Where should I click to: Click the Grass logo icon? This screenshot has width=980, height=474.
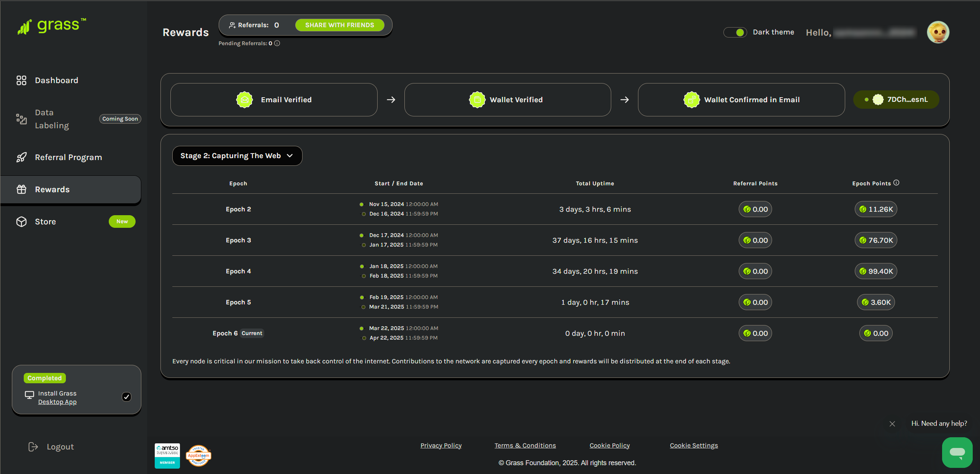pos(25,27)
